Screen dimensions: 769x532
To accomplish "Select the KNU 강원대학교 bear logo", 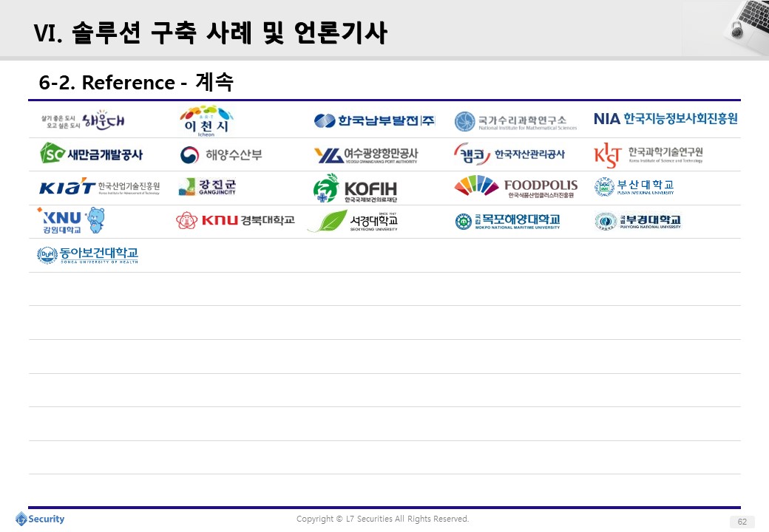I will [72, 220].
